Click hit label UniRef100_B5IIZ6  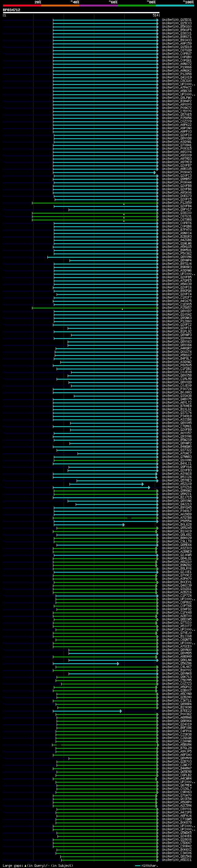click(176, 477)
